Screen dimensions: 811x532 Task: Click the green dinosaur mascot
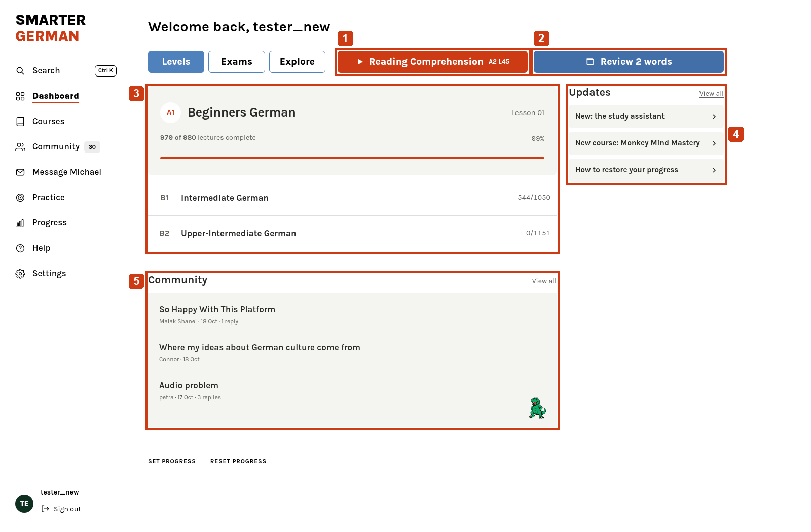(537, 408)
